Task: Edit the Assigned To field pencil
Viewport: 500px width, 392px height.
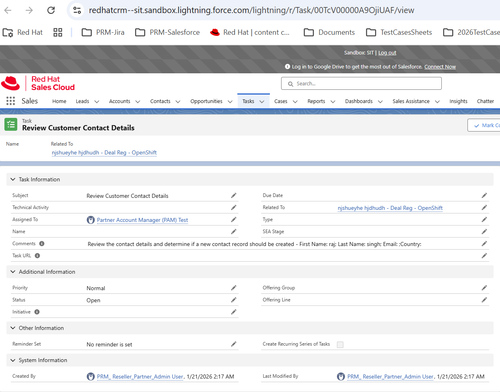Action: 234,219
